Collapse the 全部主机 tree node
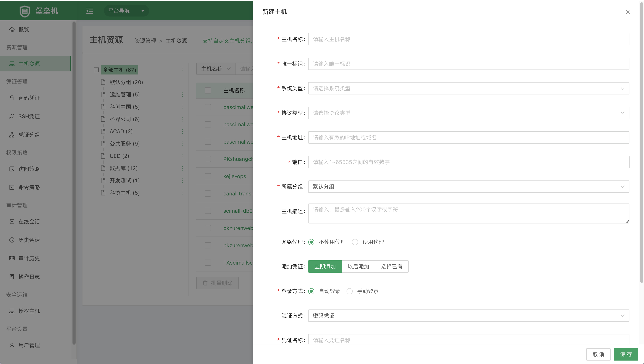Viewport: 644px width, 364px height. pyautogui.click(x=96, y=70)
